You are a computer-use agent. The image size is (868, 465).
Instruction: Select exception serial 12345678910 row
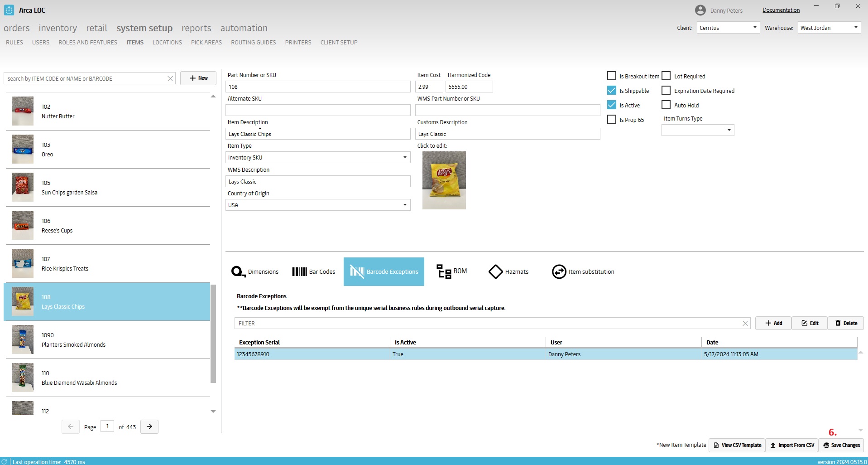click(x=546, y=354)
